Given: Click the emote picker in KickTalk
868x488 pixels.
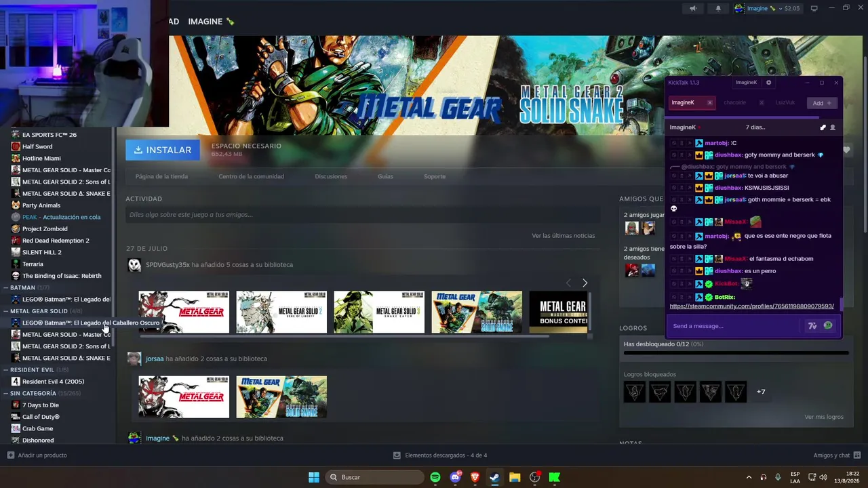Looking at the screenshot, I should click(828, 326).
